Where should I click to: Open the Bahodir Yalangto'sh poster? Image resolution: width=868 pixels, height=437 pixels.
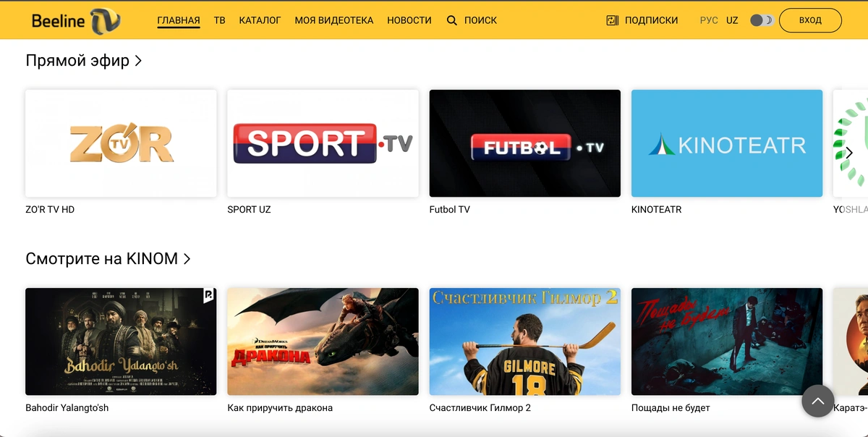click(121, 341)
